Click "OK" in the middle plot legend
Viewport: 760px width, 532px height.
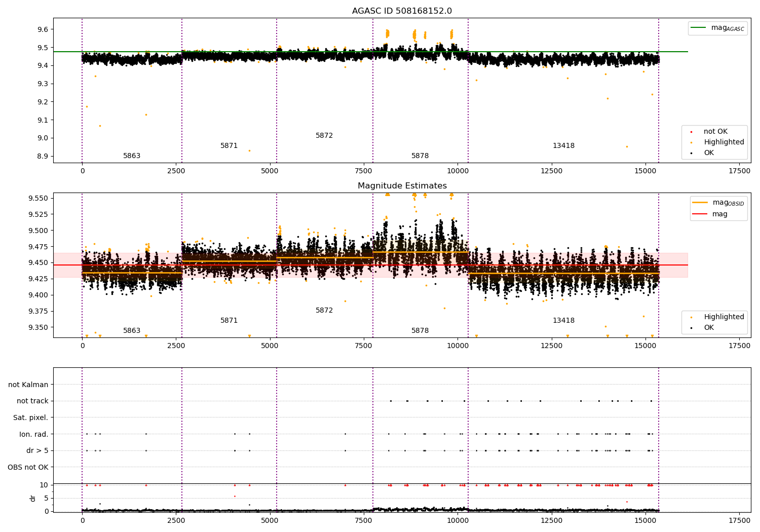click(708, 327)
